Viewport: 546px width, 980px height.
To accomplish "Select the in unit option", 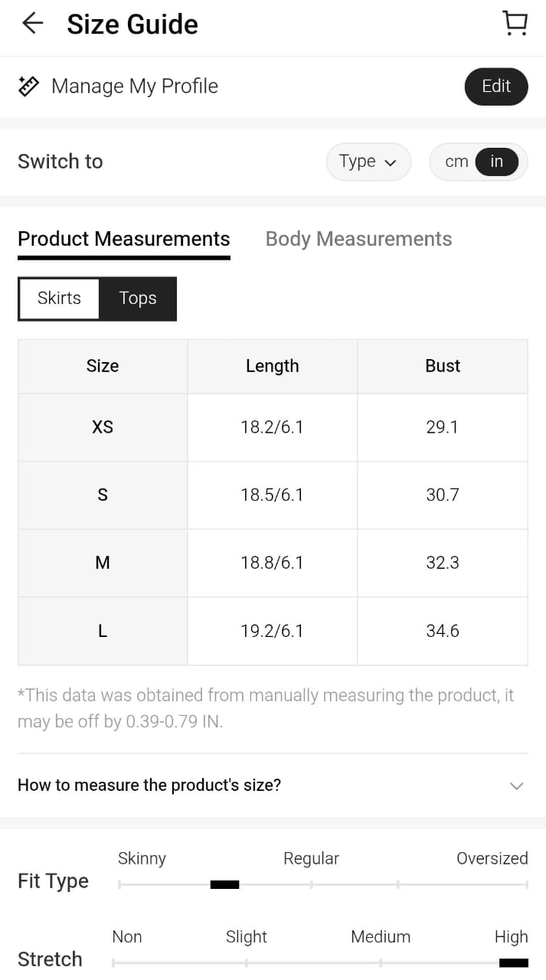I will (497, 162).
